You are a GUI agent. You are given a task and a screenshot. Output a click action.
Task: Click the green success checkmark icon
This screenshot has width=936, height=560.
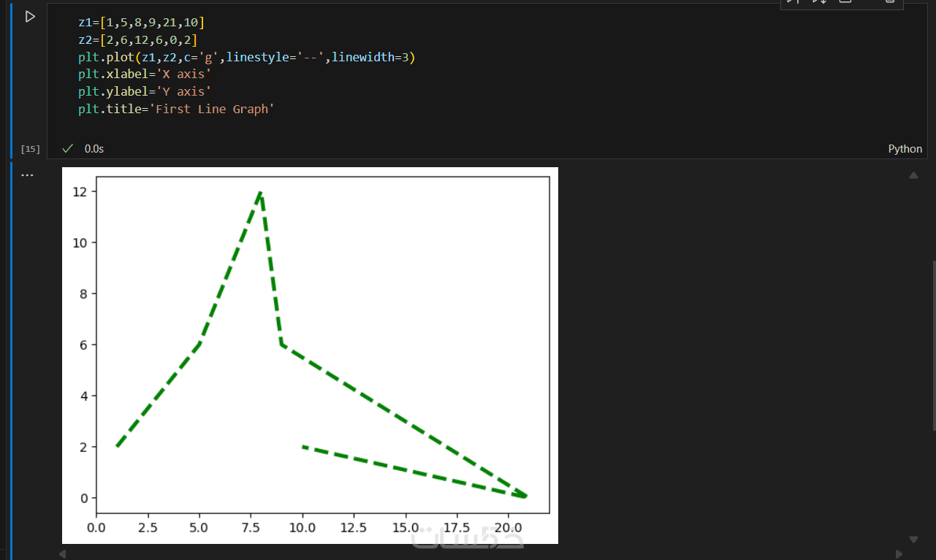pos(67,148)
